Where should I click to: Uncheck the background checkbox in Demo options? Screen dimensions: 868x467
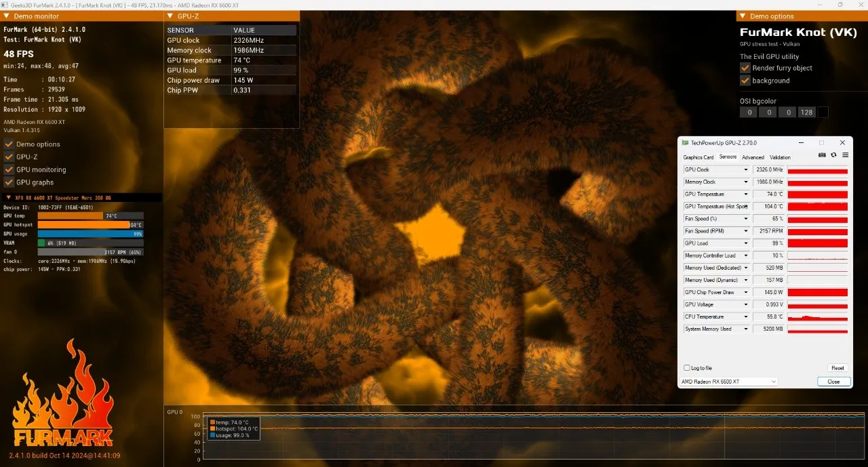click(745, 81)
